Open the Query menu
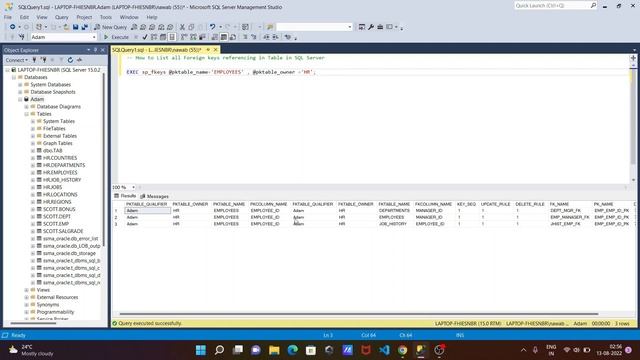Image resolution: width=640 pixels, height=360 pixels. (62, 17)
